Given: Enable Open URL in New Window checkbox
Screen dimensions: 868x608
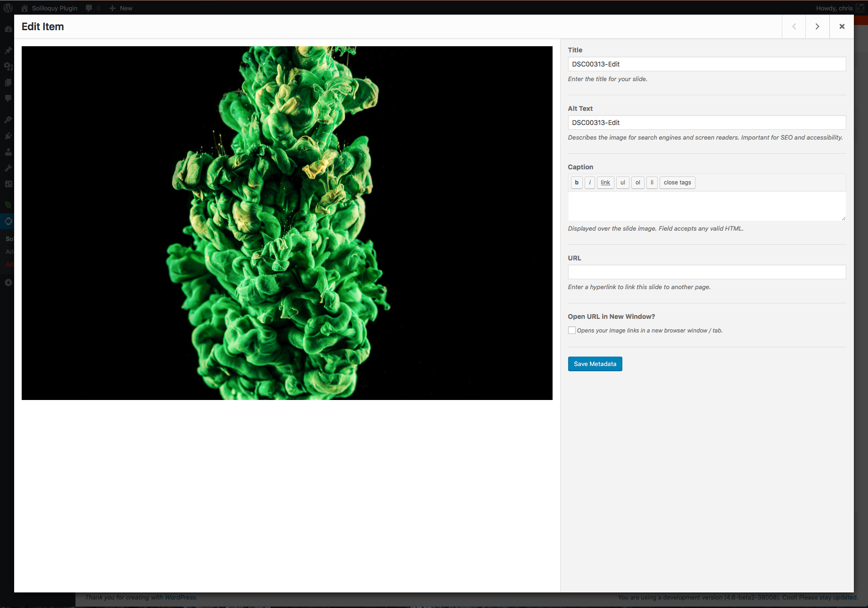Looking at the screenshot, I should 572,330.
